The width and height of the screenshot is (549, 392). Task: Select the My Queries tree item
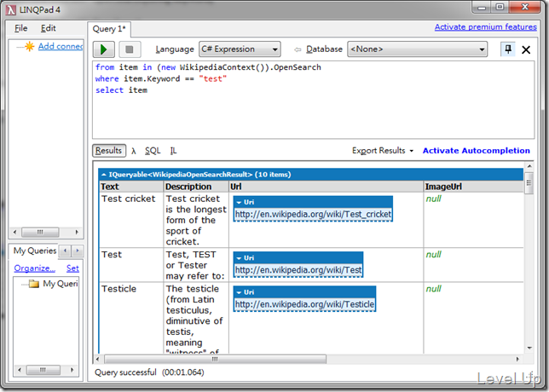61,284
